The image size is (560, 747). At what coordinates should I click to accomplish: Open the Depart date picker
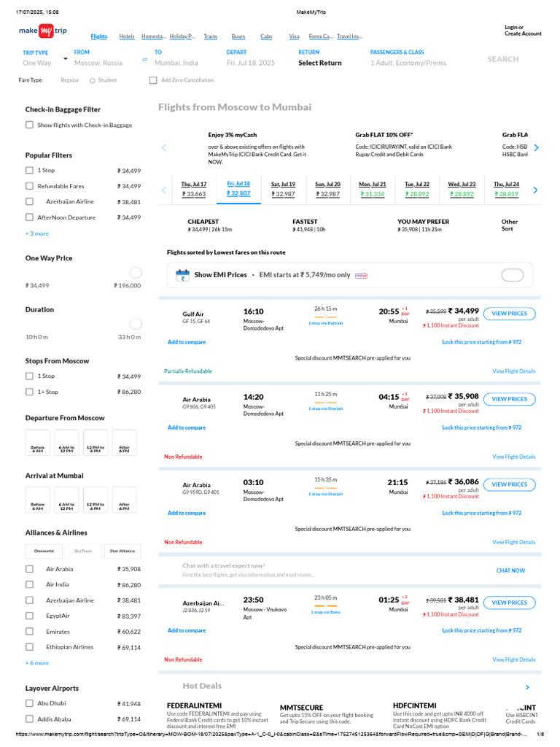click(251, 58)
